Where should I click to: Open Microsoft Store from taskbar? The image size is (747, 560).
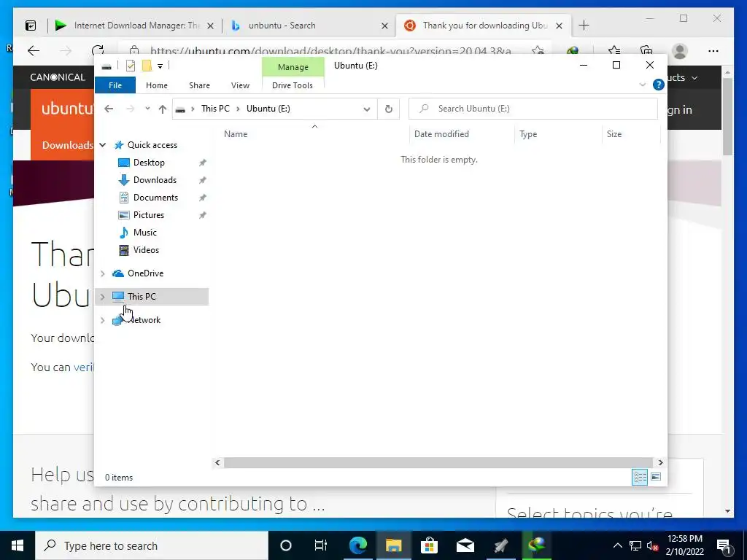(x=429, y=545)
